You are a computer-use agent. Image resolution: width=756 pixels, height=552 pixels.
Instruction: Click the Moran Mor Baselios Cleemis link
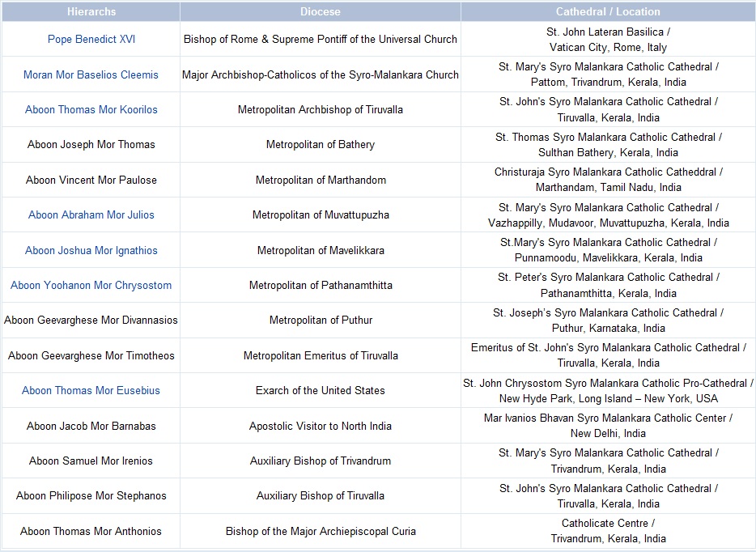pos(91,74)
